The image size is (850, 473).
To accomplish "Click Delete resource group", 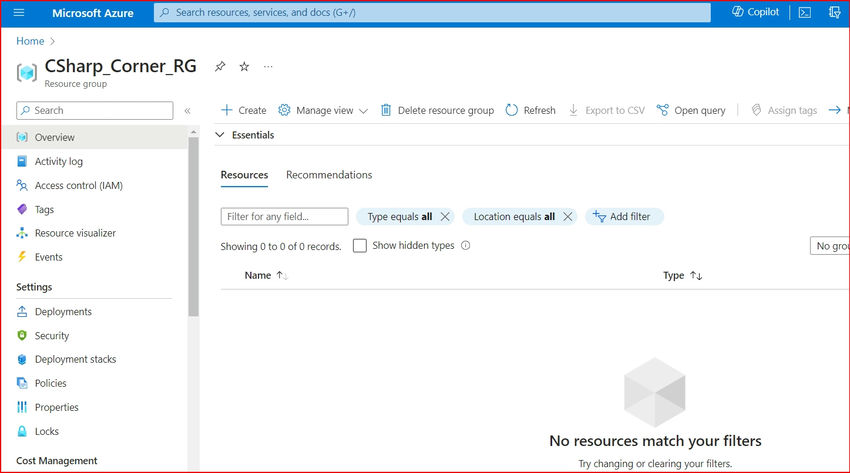I will (437, 111).
